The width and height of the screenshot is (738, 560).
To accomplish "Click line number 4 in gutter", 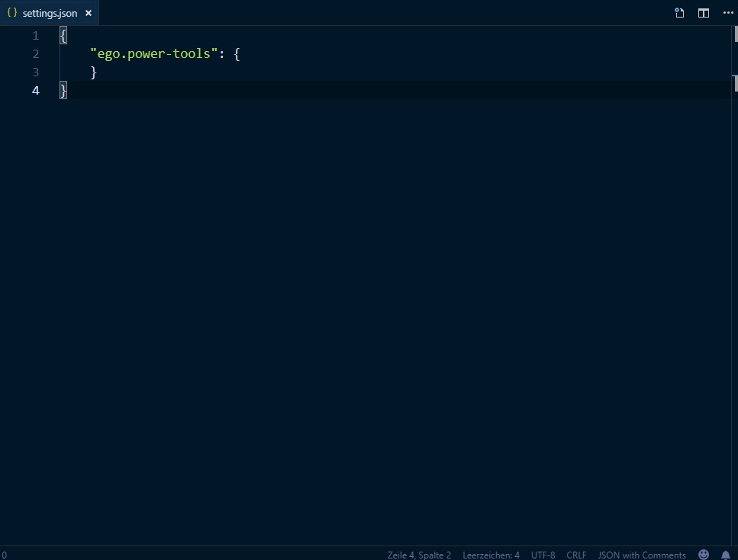I will 36,90.
